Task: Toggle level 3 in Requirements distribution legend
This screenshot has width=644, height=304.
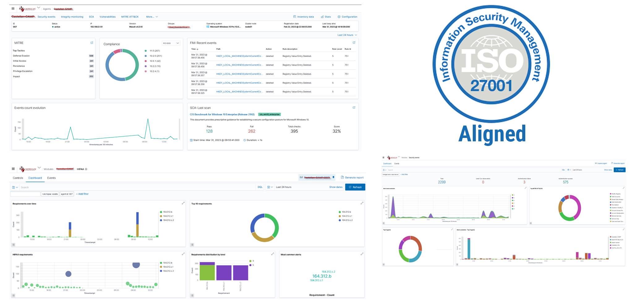Action: (251, 261)
